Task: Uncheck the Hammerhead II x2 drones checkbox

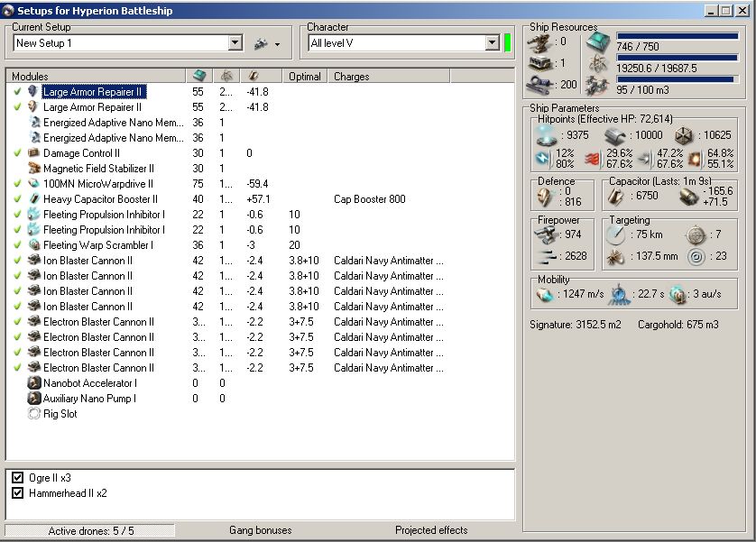Action: 17,493
